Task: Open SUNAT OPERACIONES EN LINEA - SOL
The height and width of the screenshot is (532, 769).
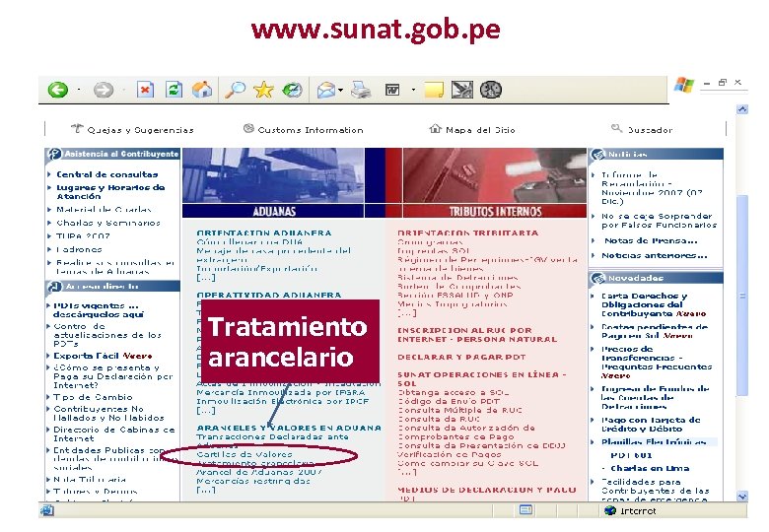Action: pos(481,378)
